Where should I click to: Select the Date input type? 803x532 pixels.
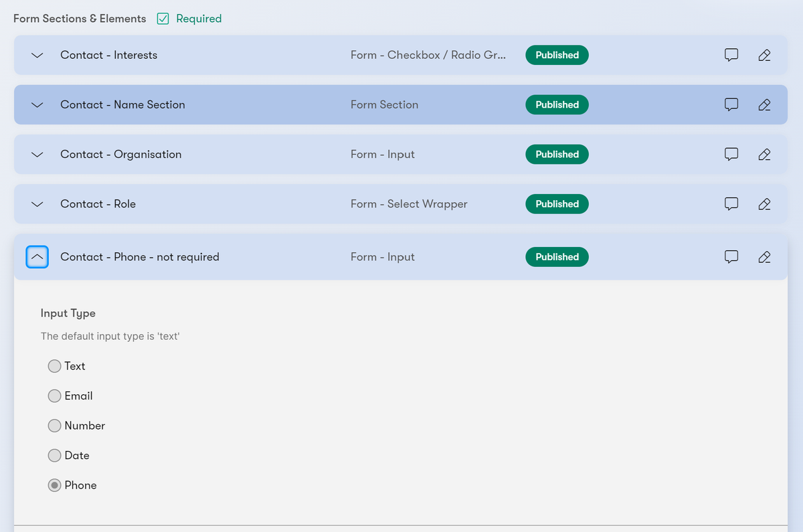tap(54, 455)
